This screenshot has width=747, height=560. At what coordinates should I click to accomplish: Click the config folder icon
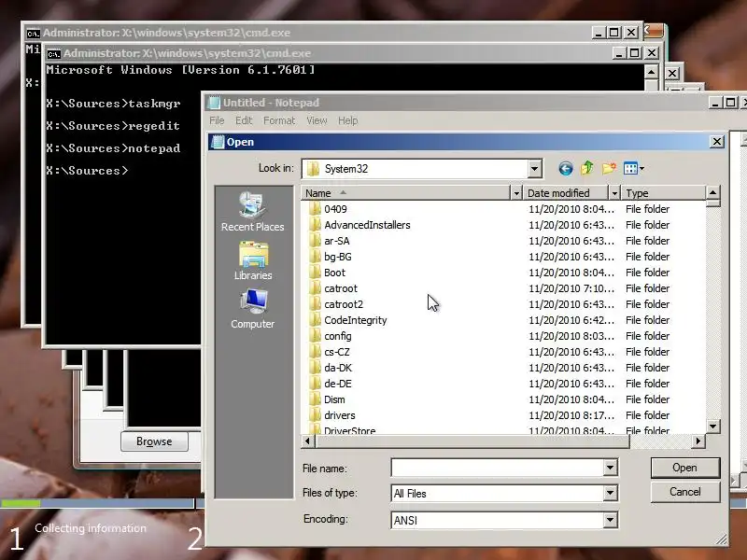(x=315, y=336)
